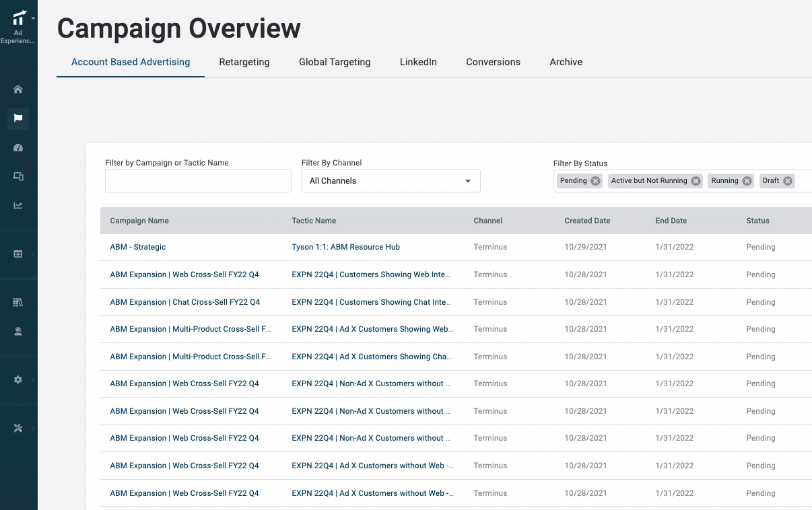Viewport: 812px width, 510px height.
Task: Open the Home icon in sidebar
Action: pos(18,89)
